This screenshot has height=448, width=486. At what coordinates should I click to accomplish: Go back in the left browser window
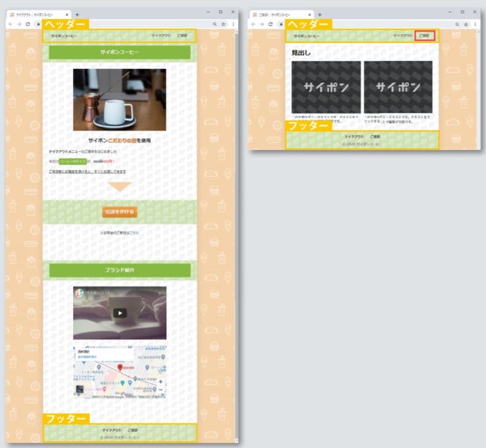(x=11, y=24)
